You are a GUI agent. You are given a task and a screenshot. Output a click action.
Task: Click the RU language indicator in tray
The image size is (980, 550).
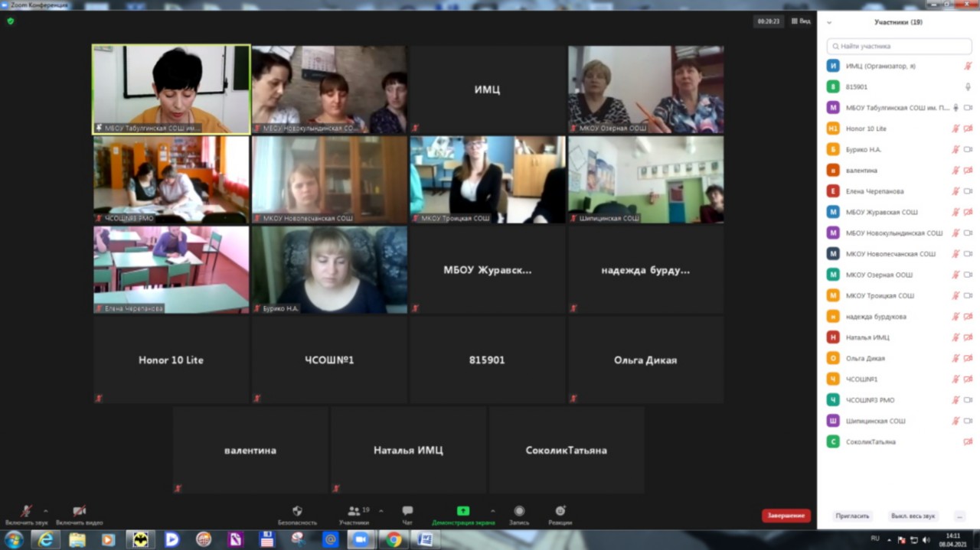click(875, 539)
